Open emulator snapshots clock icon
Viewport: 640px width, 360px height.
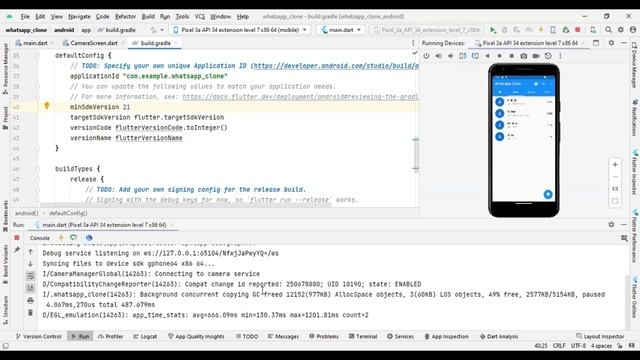(x=548, y=56)
